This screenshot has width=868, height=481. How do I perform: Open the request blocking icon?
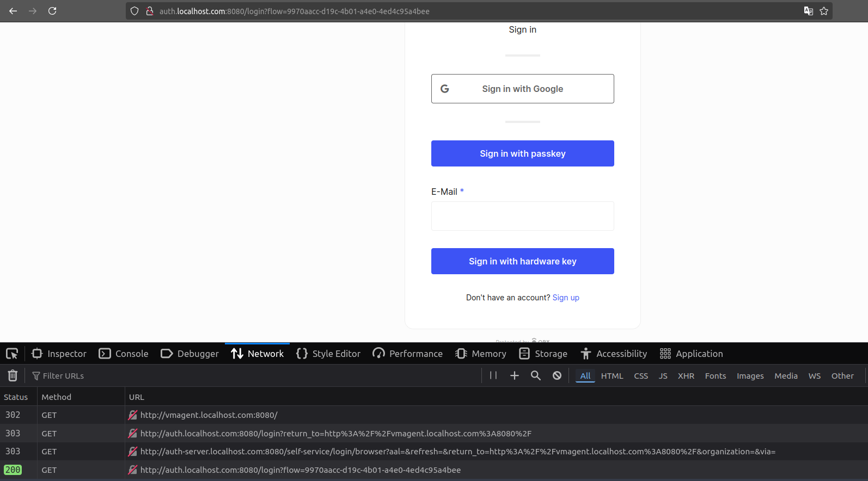557,375
